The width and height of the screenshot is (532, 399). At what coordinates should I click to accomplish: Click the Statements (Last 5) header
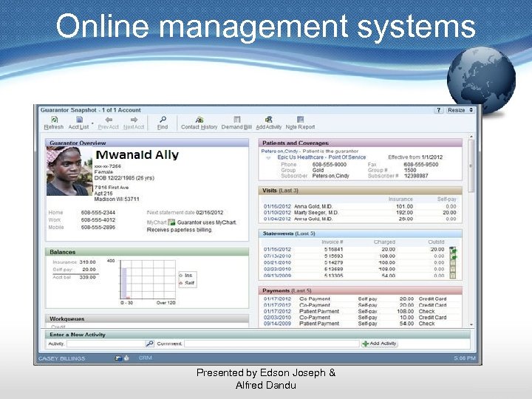(x=361, y=233)
